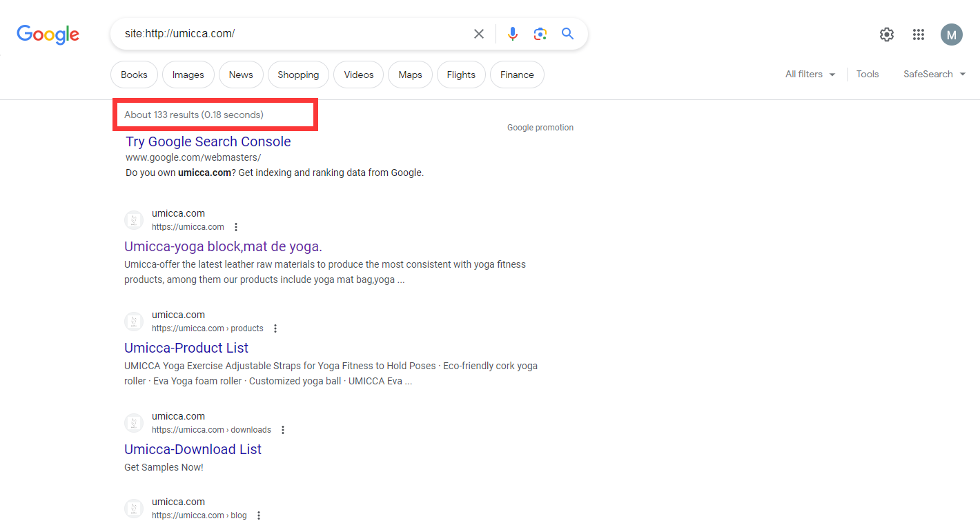Switch to the News filter
Screen dimensions: 980x521
point(241,75)
